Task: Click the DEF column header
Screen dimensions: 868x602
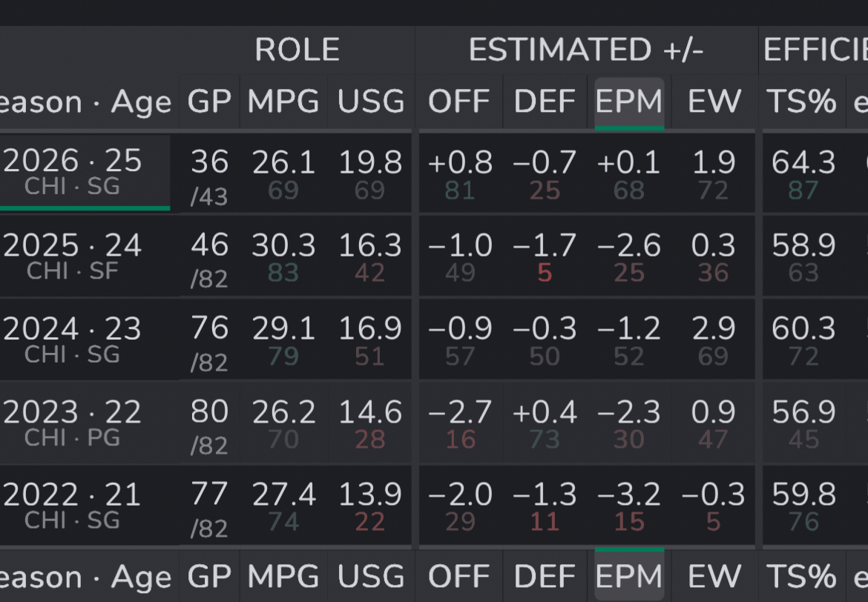Action: pyautogui.click(x=545, y=102)
